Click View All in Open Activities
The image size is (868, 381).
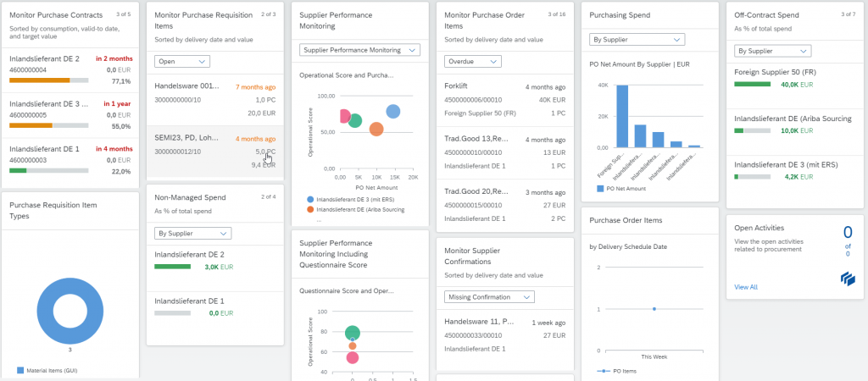coord(746,287)
